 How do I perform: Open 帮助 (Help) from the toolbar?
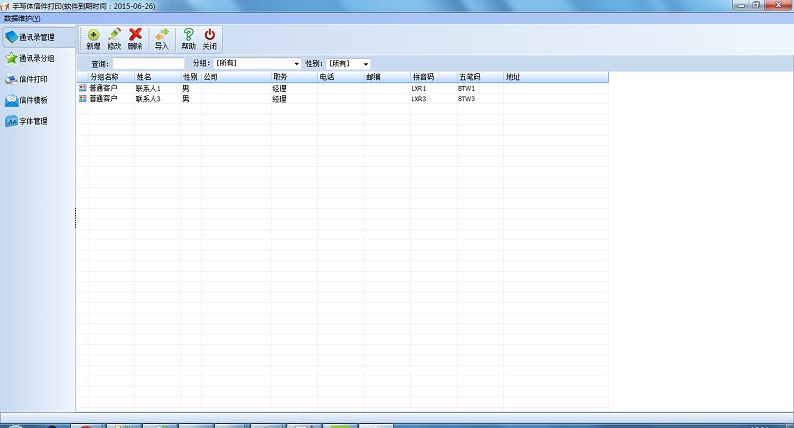[x=188, y=36]
